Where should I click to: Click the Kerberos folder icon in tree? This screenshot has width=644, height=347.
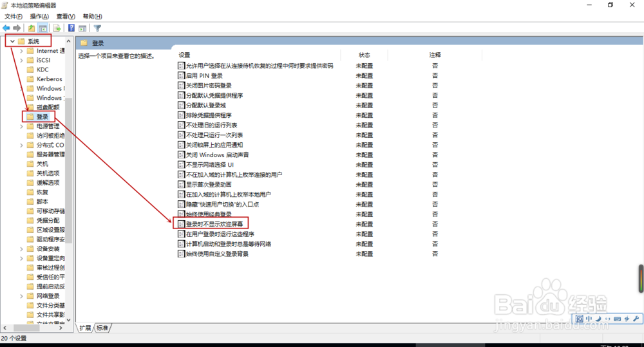(30, 79)
